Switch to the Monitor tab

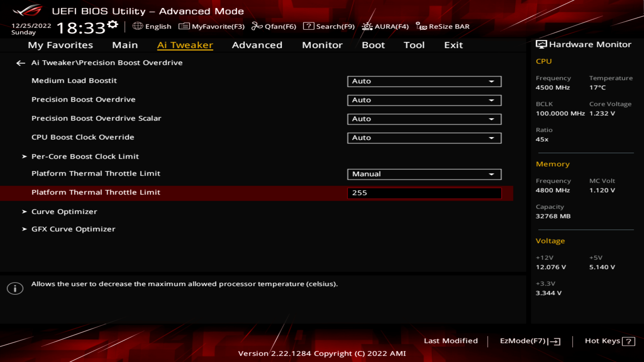tap(322, 45)
